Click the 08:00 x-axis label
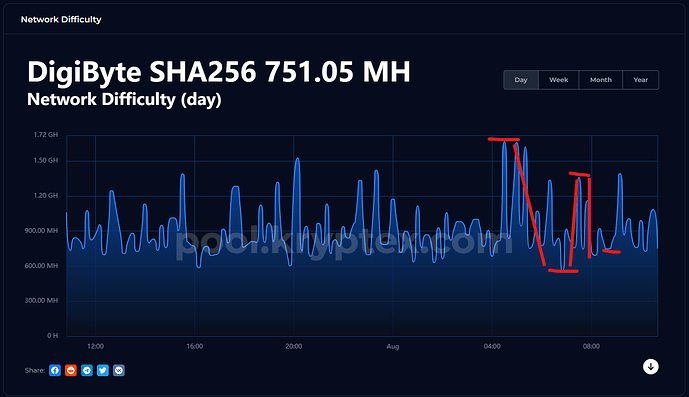Image resolution: width=689 pixels, height=397 pixels. tap(591, 346)
